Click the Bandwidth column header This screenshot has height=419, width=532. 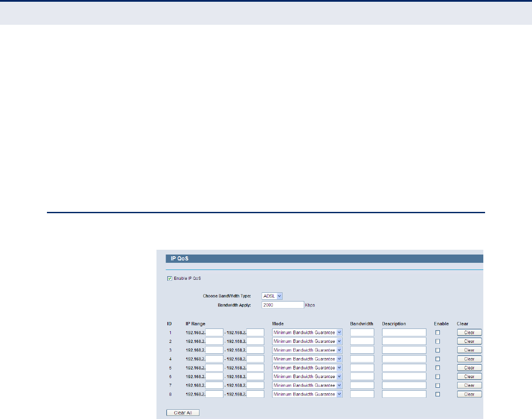362,324
